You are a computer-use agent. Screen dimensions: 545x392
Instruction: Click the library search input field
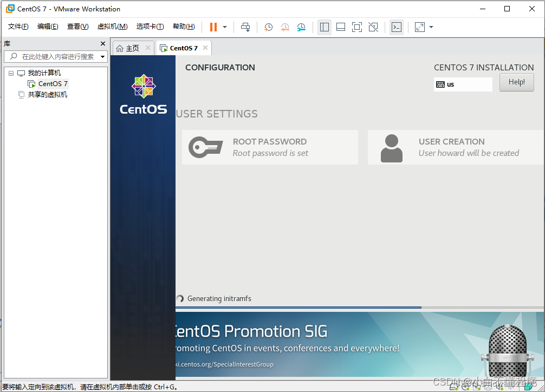(56, 56)
